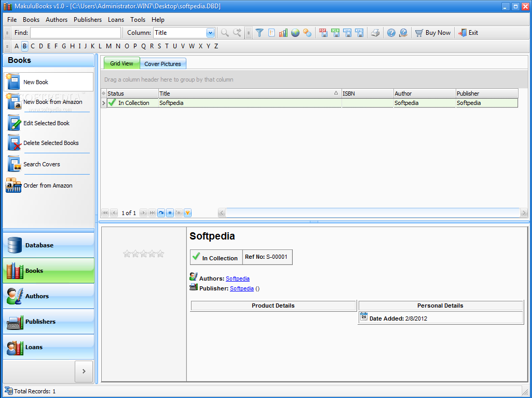The image size is (532, 398).
Task: Open Search Covers
Action: point(48,164)
